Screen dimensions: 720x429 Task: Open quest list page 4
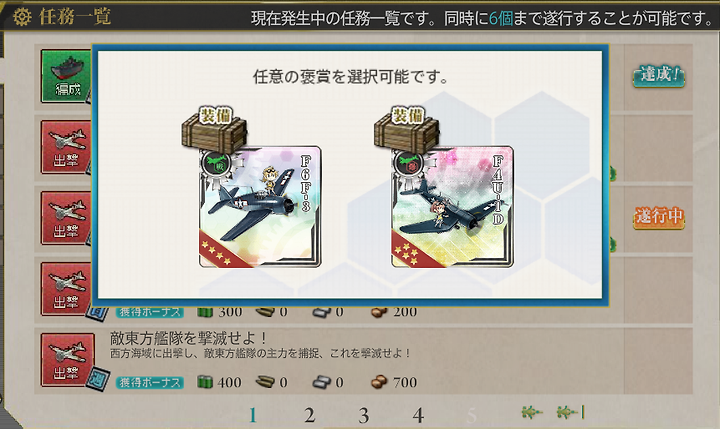pos(418,415)
